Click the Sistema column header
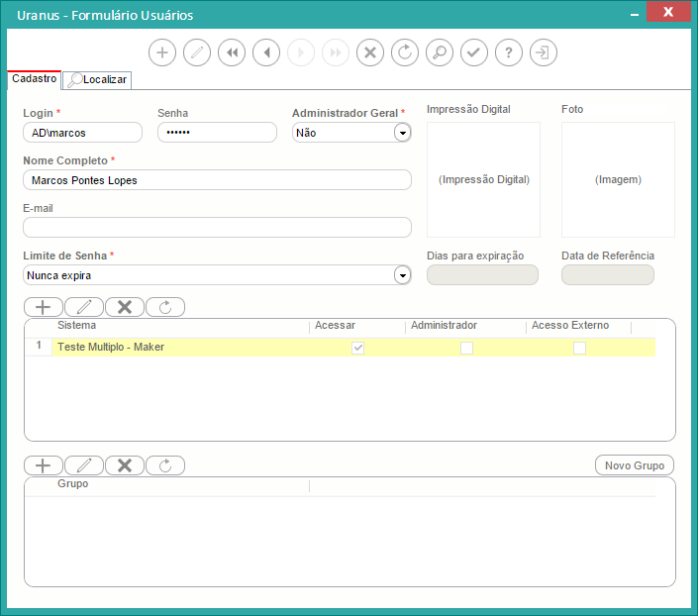Screen dimensions: 698x616 point(76,325)
